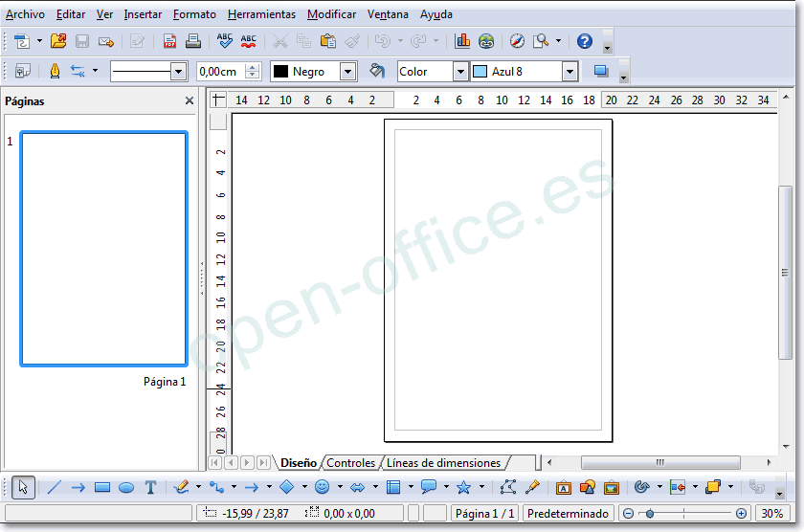Click the Paste clipboard icon
The image size is (804, 532).
coord(327,41)
